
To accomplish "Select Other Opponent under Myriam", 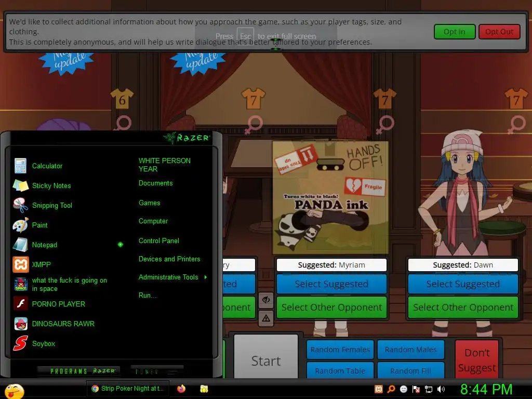I will point(331,308).
